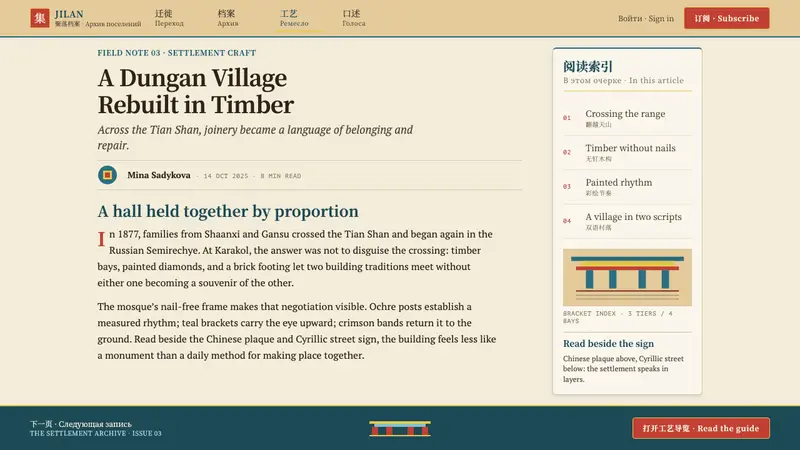
Task: Click the 阅读索引 sidebar heading
Action: point(588,66)
